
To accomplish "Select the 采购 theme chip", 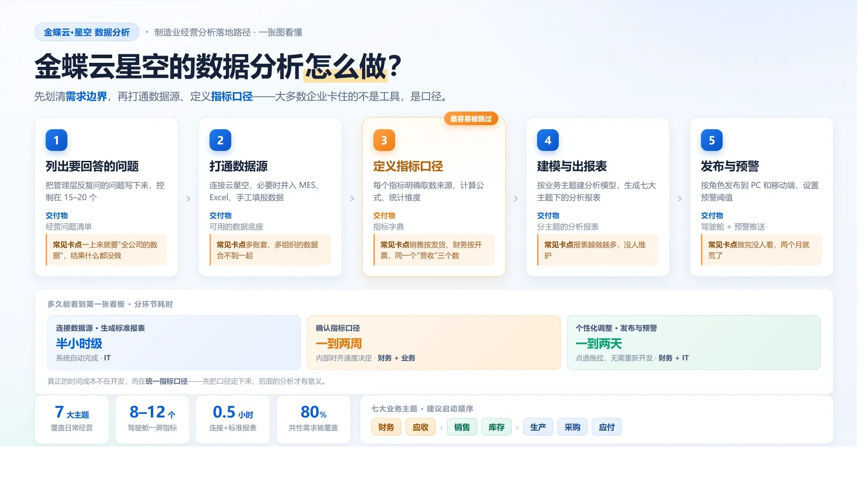I will 572,427.
